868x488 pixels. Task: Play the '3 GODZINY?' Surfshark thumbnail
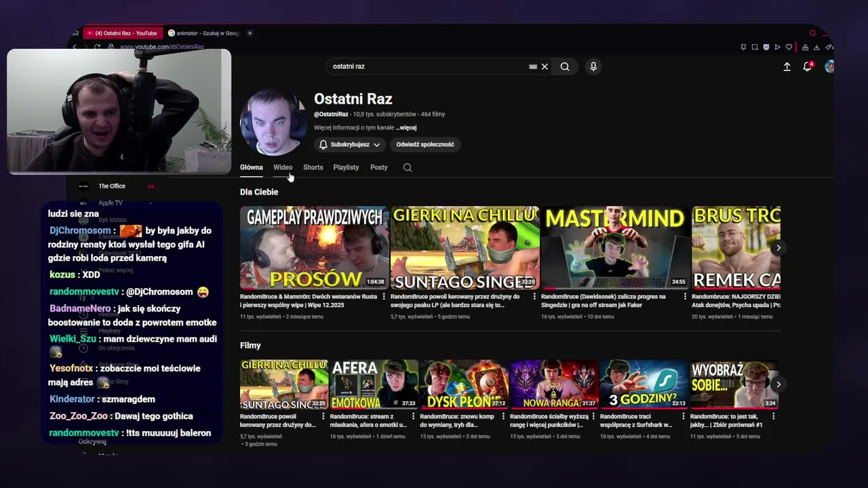tap(644, 384)
